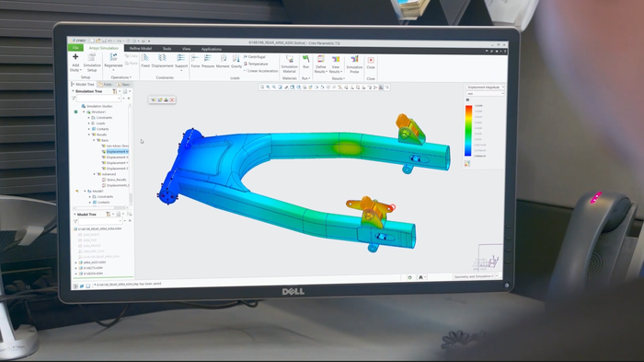Open the File menu
The image size is (644, 362).
click(75, 48)
